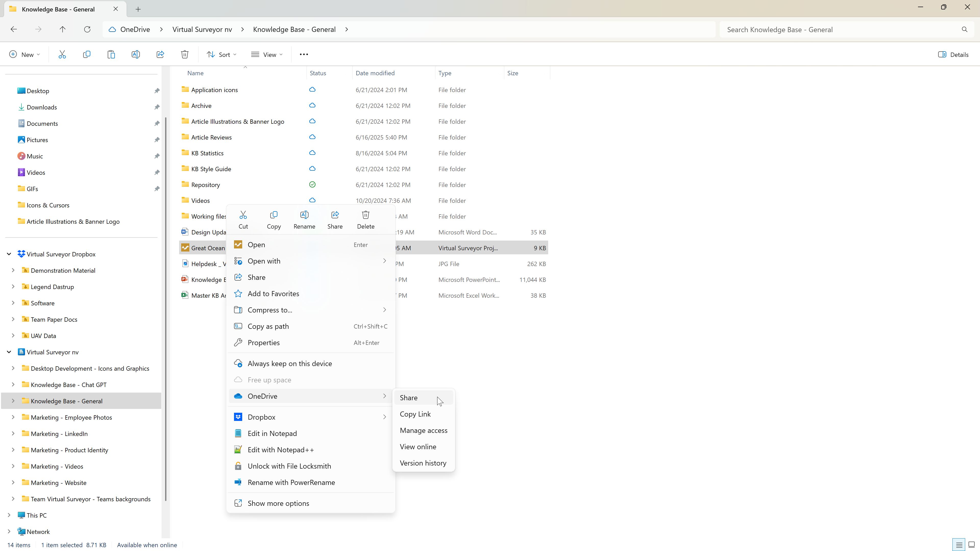Viewport: 980px width, 551px height.
Task: Switch to large thumbnails view in status bar
Action: pyautogui.click(x=971, y=545)
